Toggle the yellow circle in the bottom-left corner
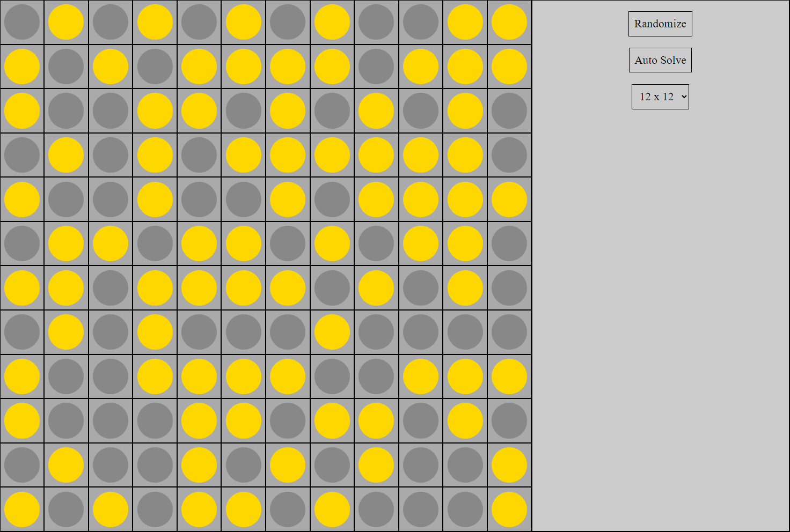This screenshot has height=532, width=790. pyautogui.click(x=22, y=509)
